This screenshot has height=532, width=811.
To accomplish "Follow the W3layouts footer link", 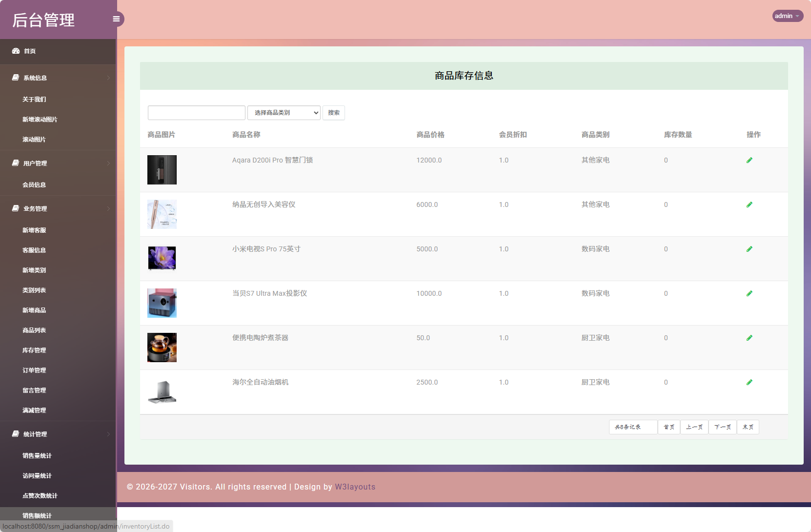I will tap(355, 487).
